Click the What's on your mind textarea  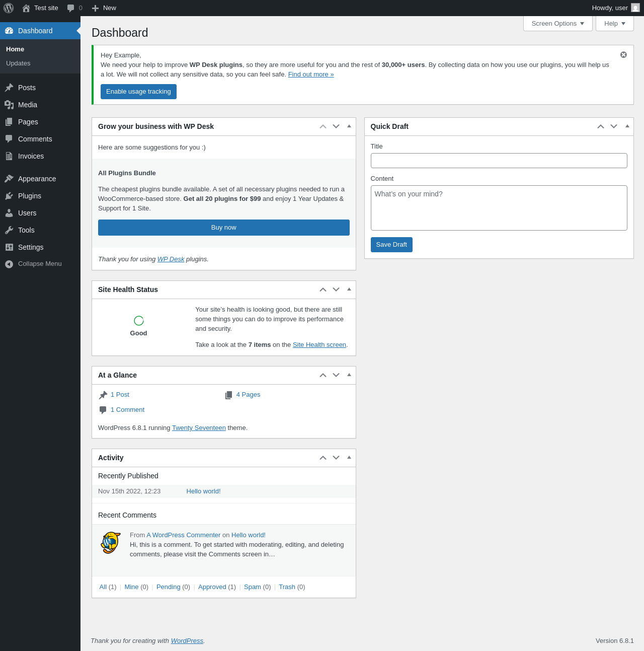pyautogui.click(x=499, y=208)
